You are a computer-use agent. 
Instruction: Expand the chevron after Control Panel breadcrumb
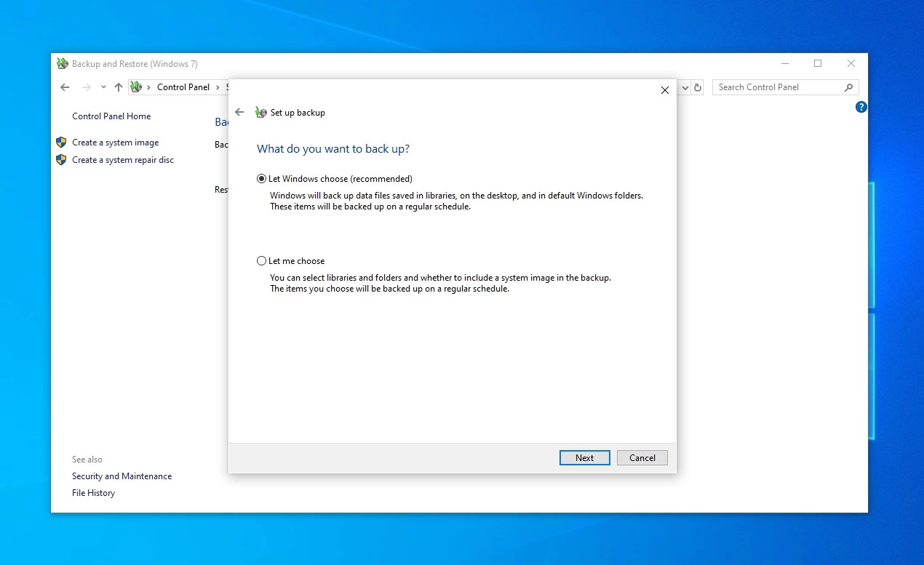click(x=218, y=87)
